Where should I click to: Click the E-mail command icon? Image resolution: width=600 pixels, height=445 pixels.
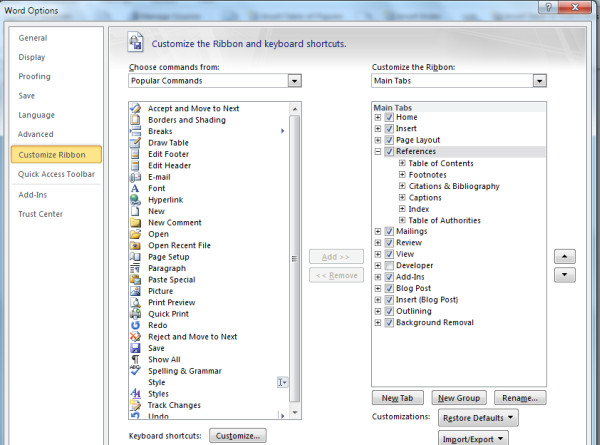pyautogui.click(x=135, y=177)
